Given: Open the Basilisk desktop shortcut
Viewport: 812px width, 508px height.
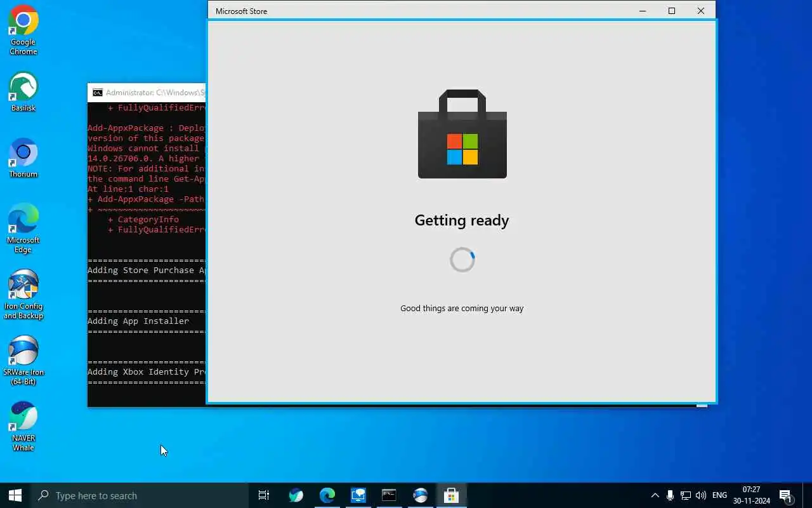Looking at the screenshot, I should 23,92.
